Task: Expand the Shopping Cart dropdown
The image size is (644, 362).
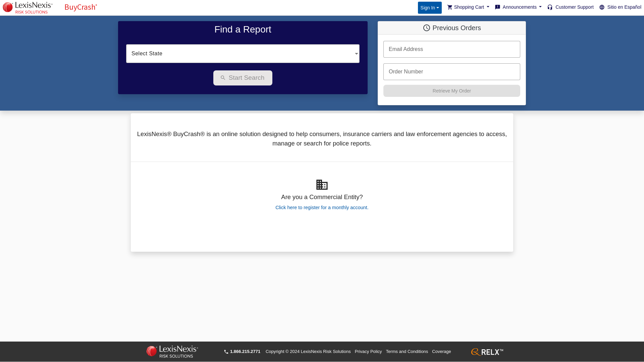Action: [x=468, y=7]
